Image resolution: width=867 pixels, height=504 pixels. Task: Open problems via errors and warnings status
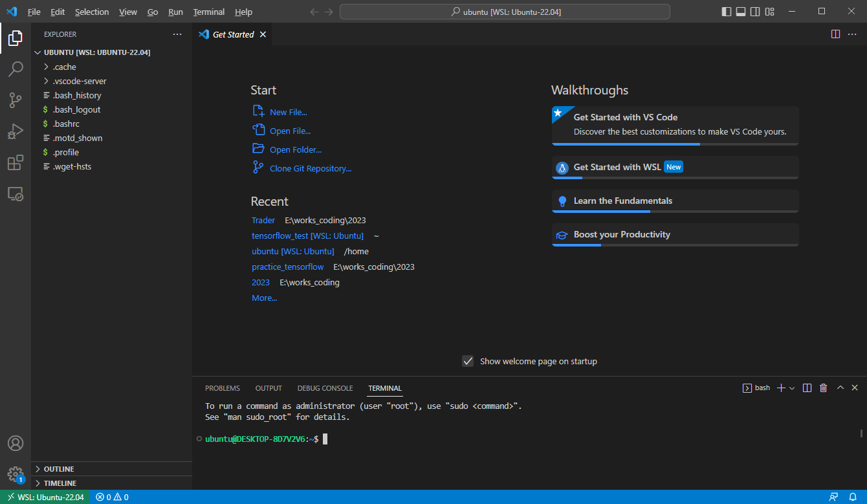click(x=112, y=497)
